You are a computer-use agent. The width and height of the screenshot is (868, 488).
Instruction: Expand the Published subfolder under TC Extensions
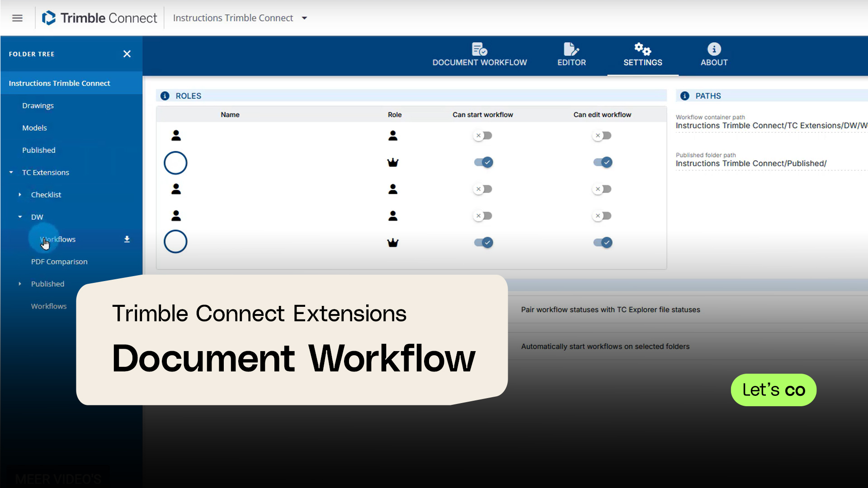pos(20,284)
